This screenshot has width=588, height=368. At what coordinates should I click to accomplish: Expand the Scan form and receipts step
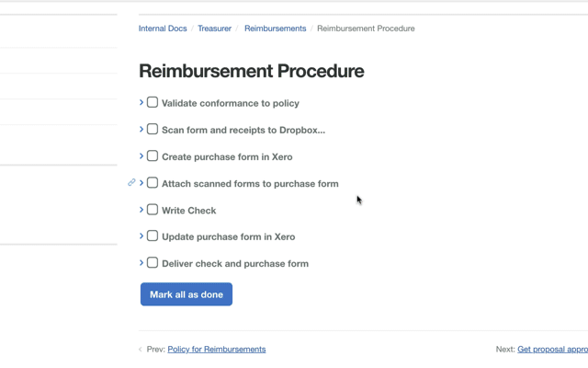[x=141, y=129]
